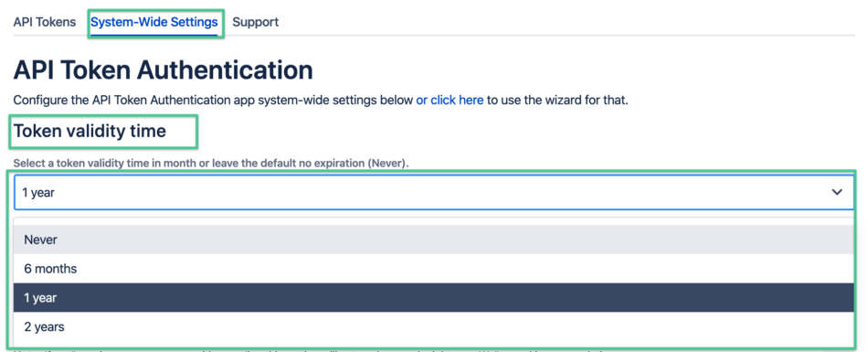Click the API Token Authentication page heading

pyautogui.click(x=164, y=70)
